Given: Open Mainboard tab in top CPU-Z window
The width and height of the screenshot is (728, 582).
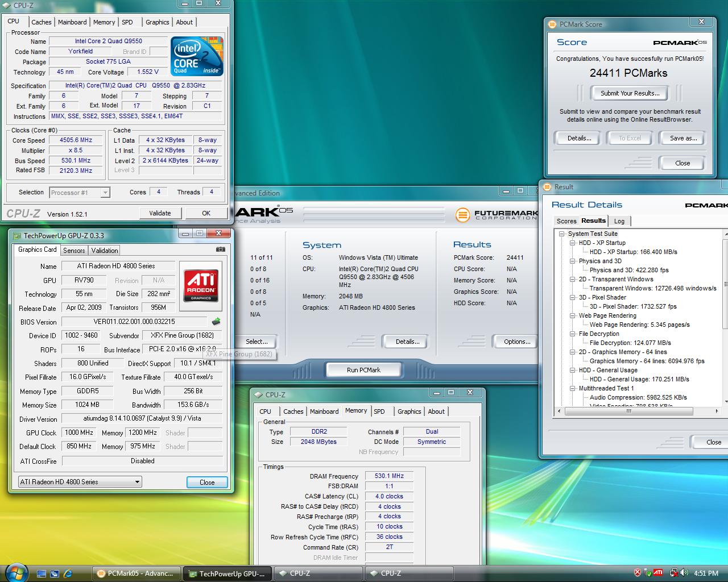Looking at the screenshot, I should 72,22.
